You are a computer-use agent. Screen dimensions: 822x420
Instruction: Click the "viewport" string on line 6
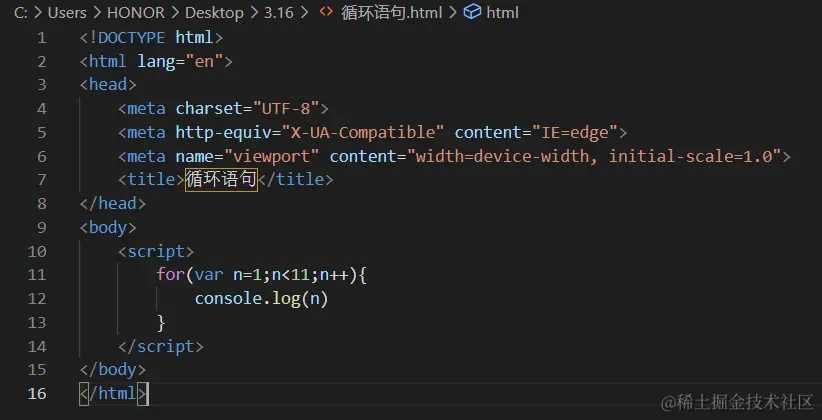tap(272, 156)
